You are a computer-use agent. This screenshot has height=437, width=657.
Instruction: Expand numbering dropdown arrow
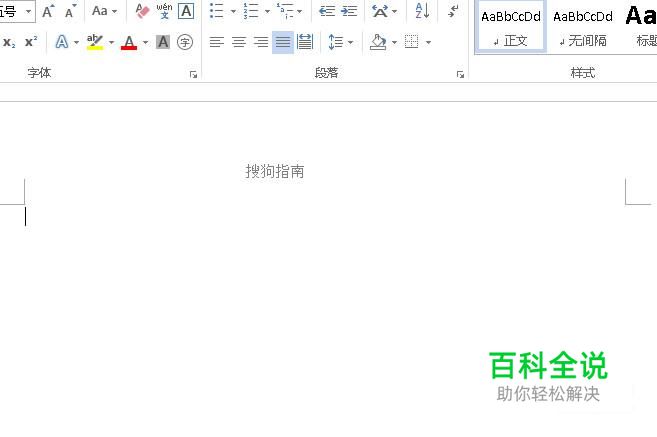(x=267, y=11)
